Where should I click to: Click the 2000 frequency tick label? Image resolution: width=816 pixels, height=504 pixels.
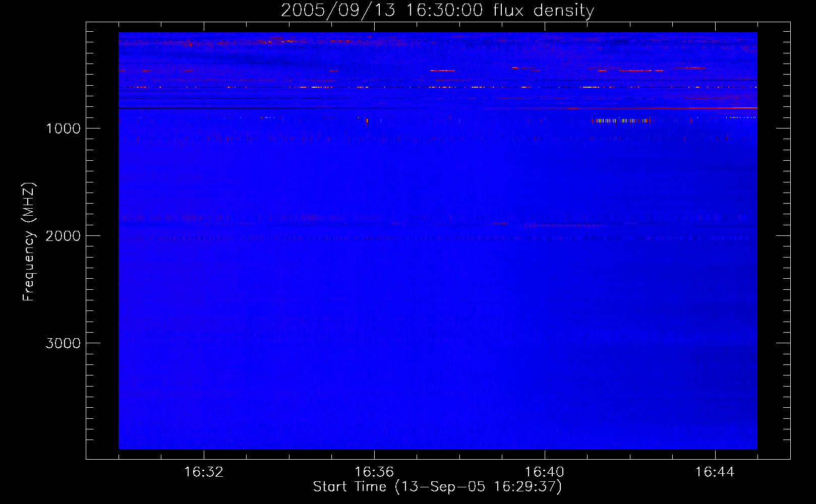[63, 236]
